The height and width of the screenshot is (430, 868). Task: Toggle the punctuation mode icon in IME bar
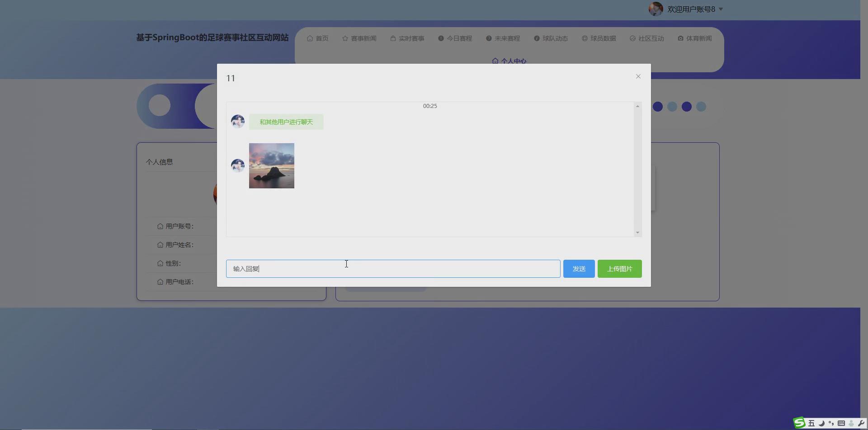pos(831,423)
